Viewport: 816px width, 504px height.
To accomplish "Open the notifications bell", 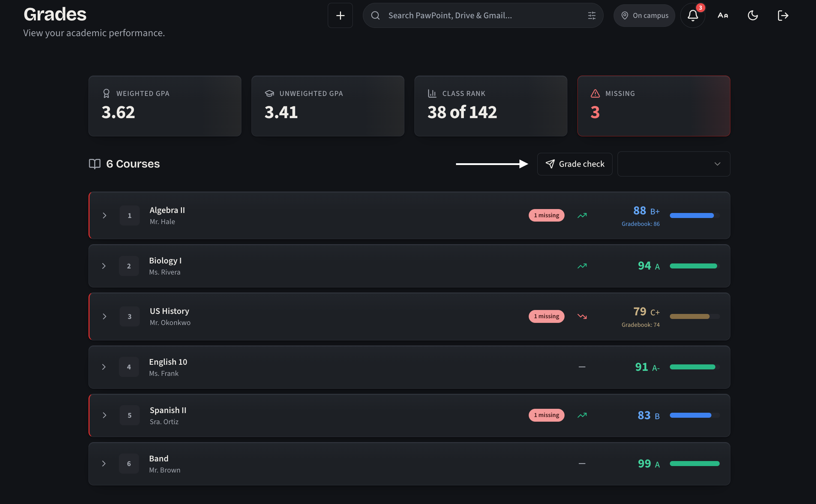I will (x=692, y=15).
